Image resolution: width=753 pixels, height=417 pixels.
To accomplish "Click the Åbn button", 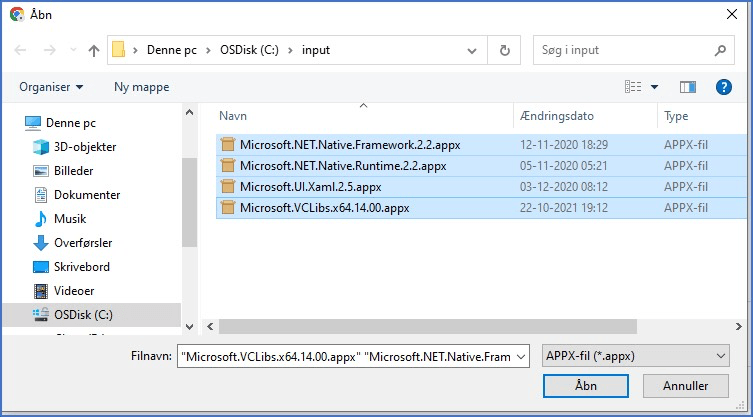I will pyautogui.click(x=586, y=385).
